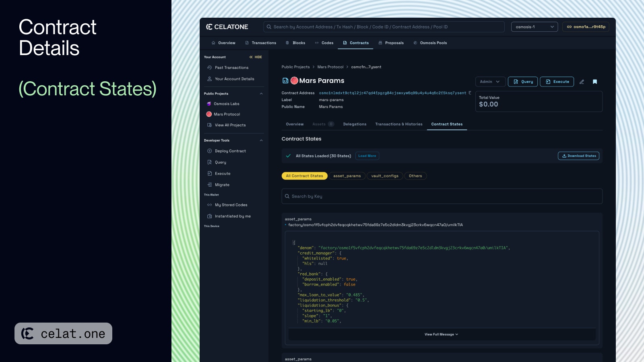Focus the Search by Key field

tap(442, 196)
